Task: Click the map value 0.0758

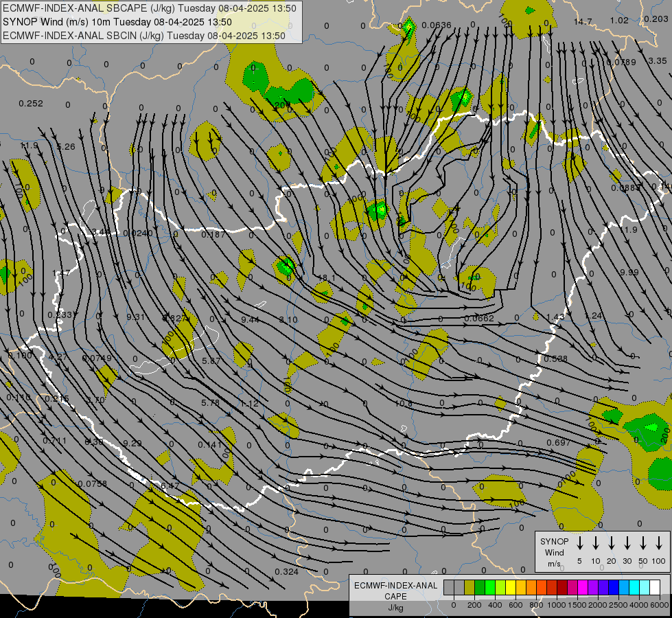Action: pos(92,484)
